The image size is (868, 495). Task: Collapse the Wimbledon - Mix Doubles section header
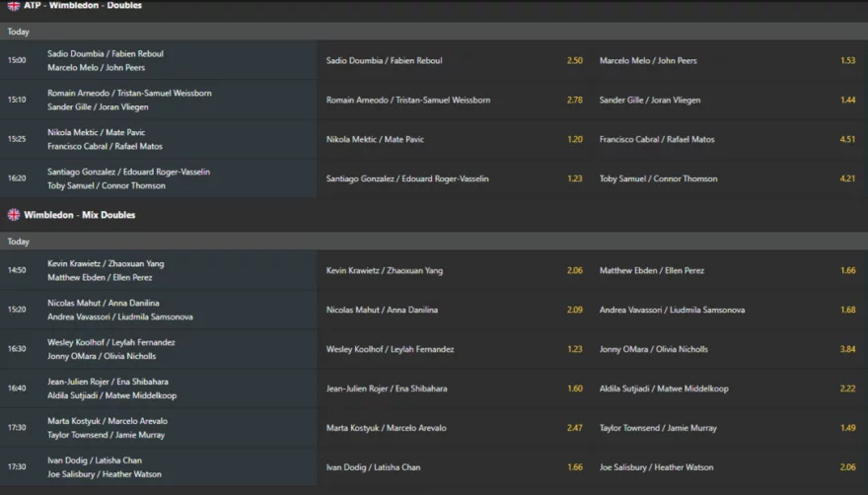tap(434, 215)
